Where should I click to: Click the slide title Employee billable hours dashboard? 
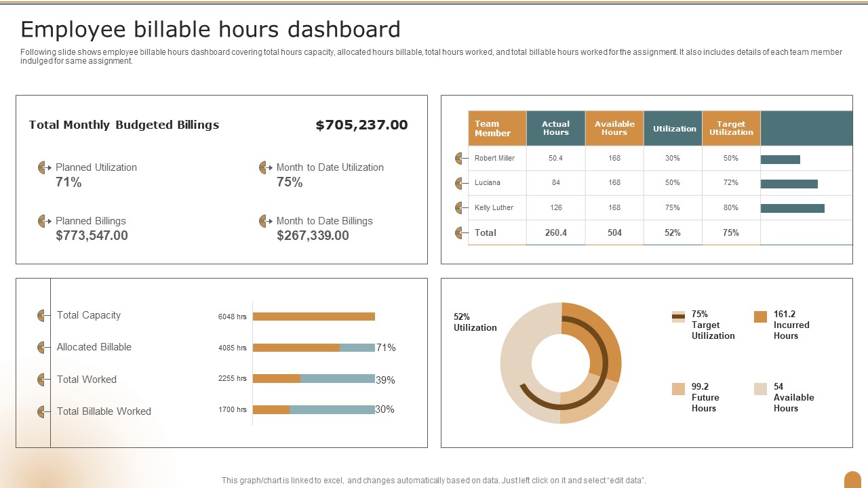[210, 30]
